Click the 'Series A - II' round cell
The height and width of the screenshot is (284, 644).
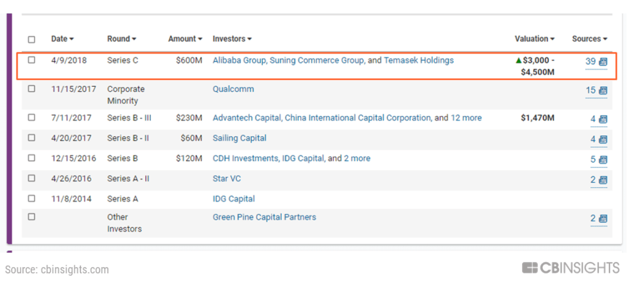click(x=128, y=178)
